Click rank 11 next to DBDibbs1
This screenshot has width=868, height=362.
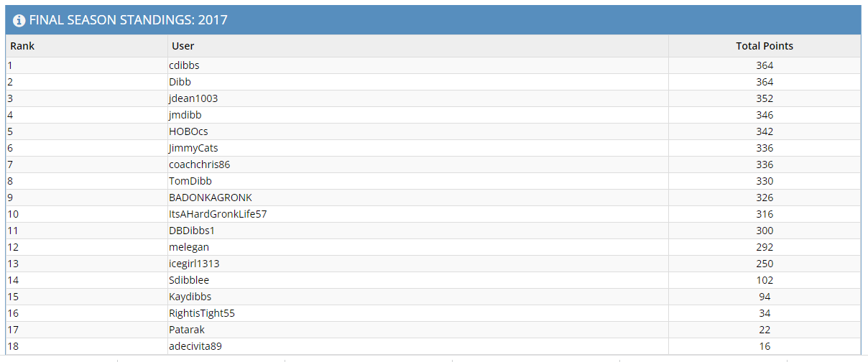click(13, 231)
